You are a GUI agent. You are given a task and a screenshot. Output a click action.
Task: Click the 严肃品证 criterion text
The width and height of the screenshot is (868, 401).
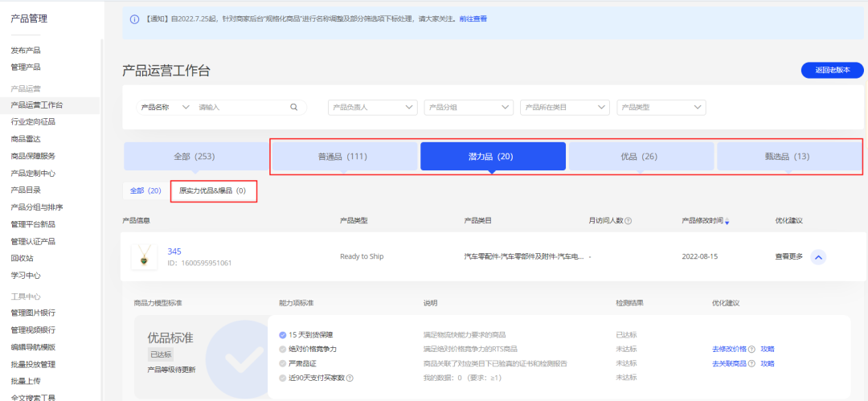pyautogui.click(x=302, y=364)
